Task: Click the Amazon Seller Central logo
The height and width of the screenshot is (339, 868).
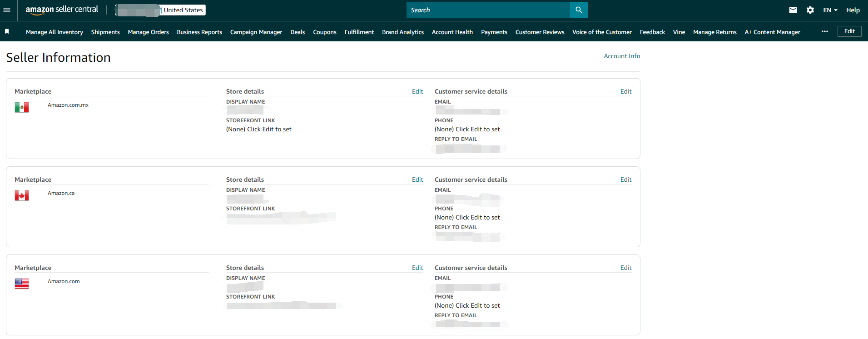Action: coord(62,10)
